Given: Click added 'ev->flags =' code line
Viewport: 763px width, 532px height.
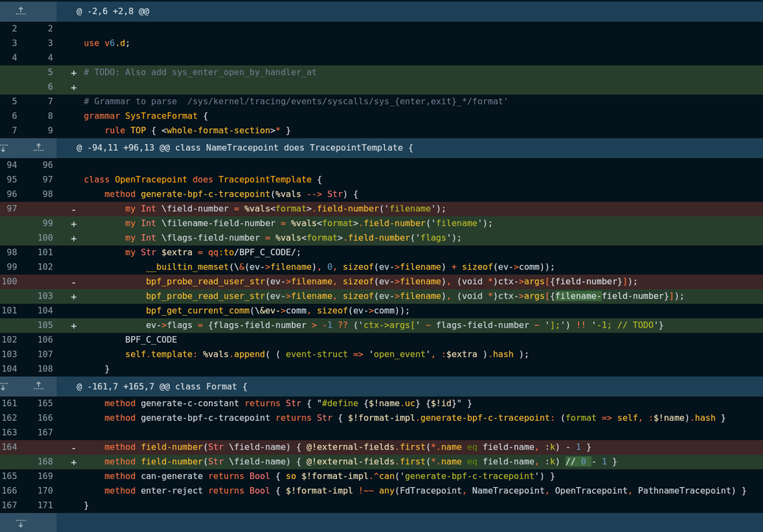Looking at the screenshot, I should tap(405, 325).
